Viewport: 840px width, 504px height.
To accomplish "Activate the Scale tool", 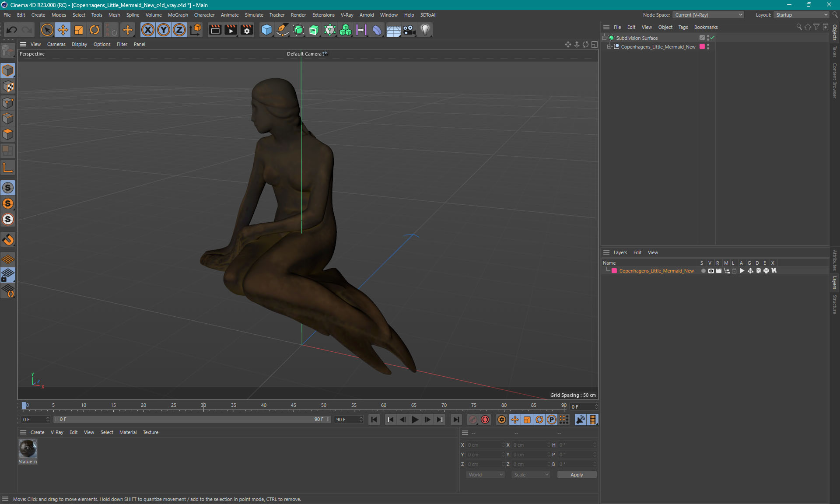I will [79, 30].
